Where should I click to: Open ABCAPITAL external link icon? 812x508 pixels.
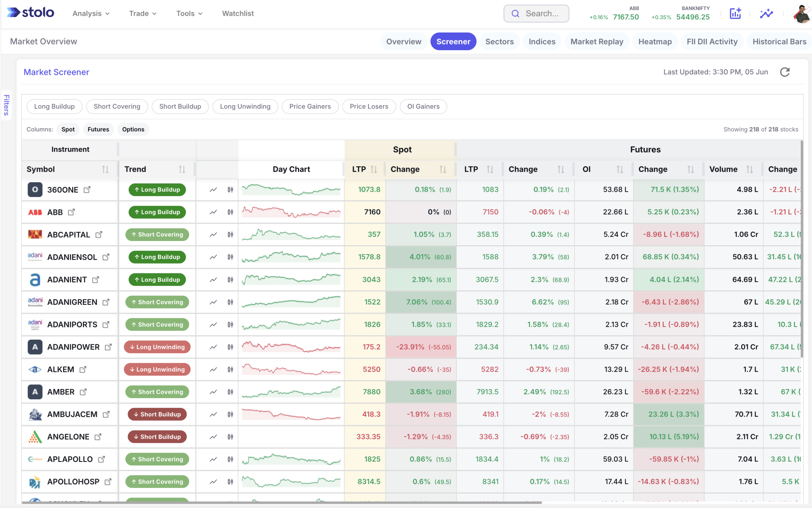(98, 235)
